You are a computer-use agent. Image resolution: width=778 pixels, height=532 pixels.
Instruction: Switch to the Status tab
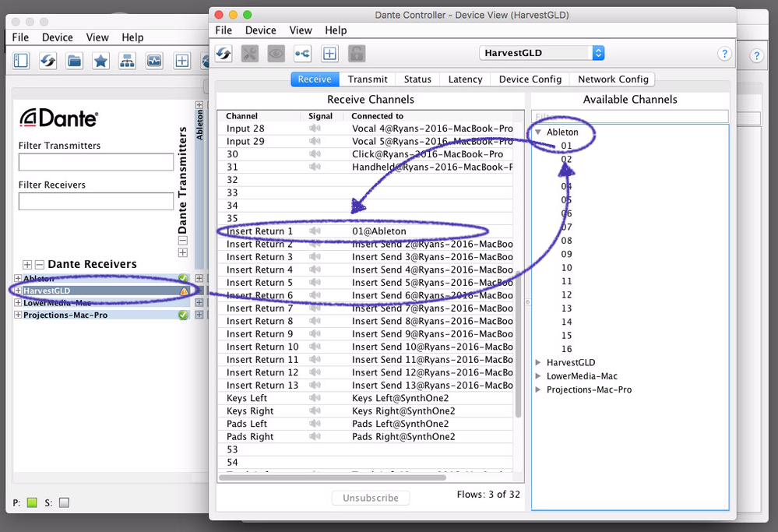[x=417, y=79]
